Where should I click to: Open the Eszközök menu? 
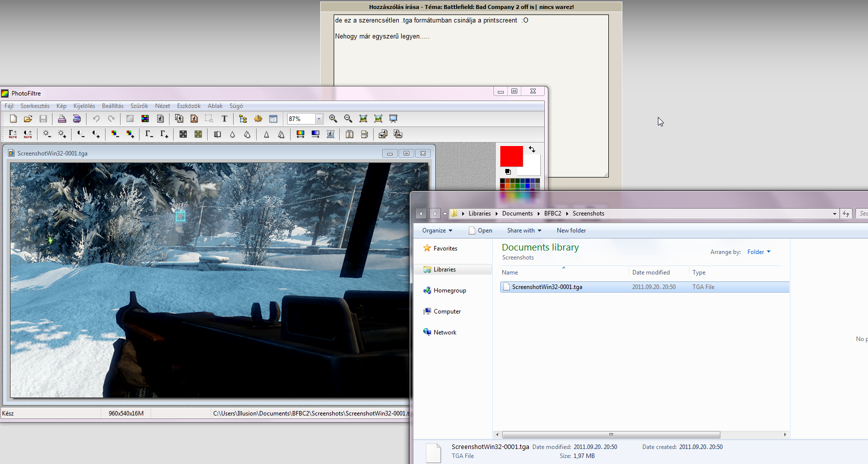pyautogui.click(x=189, y=106)
